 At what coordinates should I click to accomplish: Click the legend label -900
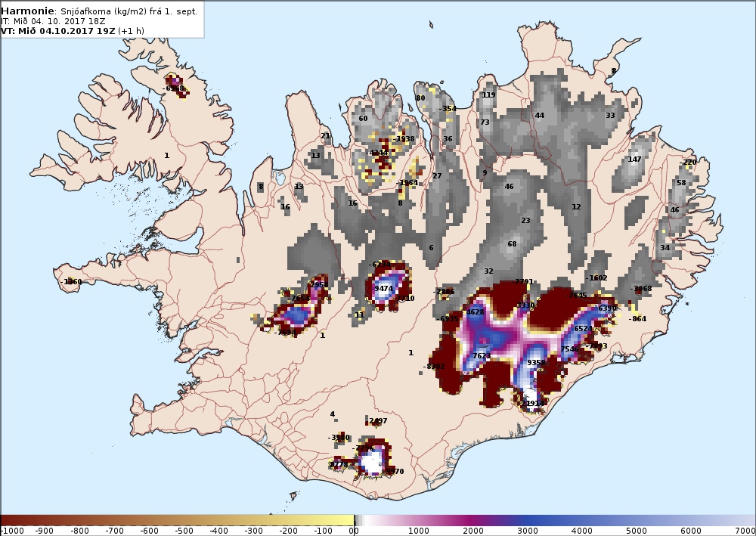click(45, 531)
